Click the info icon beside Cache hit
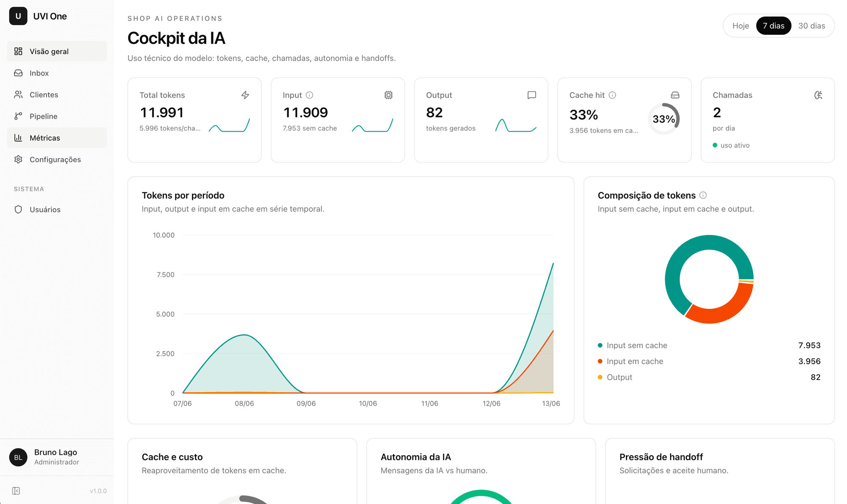Viewport: 847px width, 504px height. click(612, 95)
